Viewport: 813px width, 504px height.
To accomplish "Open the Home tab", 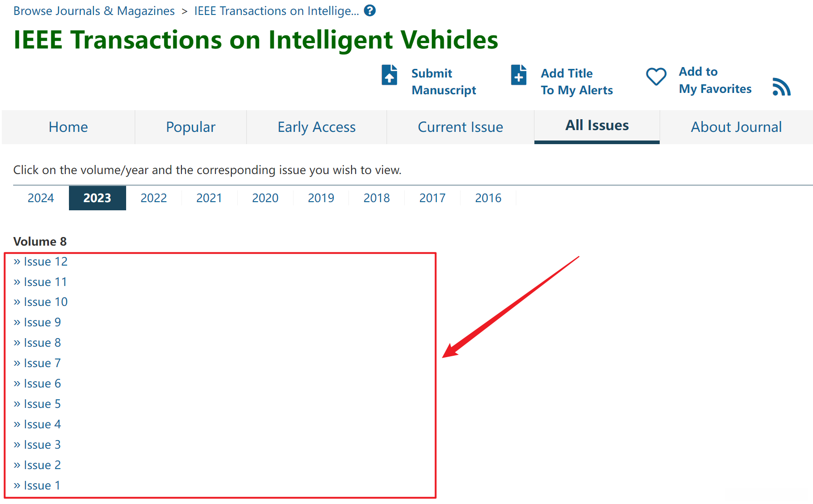I will [x=68, y=127].
